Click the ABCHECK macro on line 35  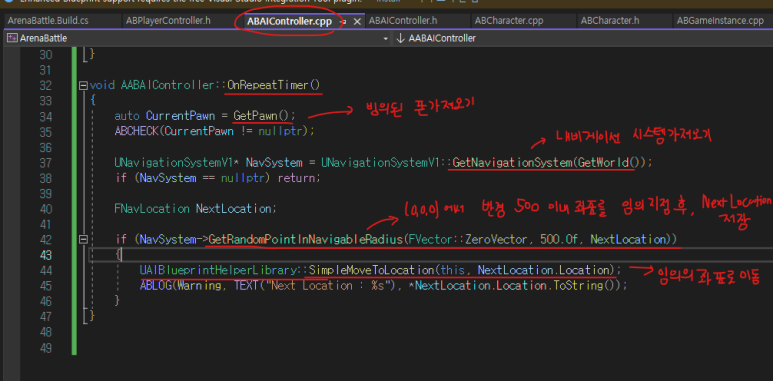[x=137, y=131]
